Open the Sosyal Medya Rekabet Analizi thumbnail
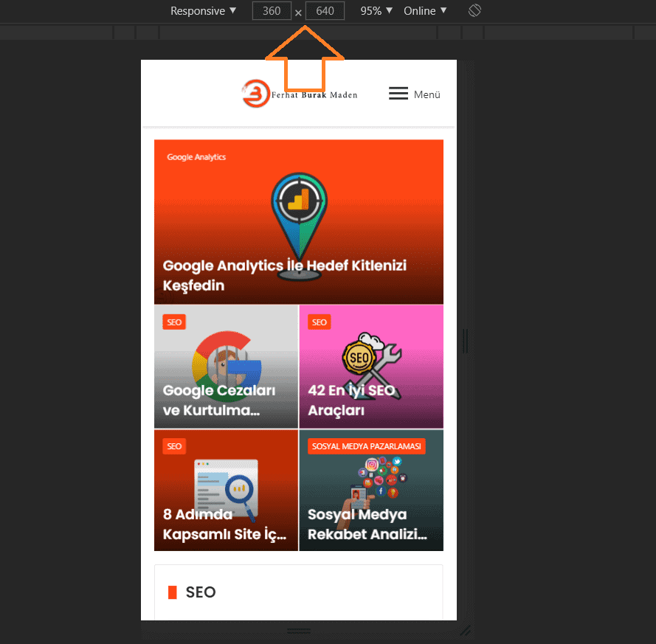656x644 pixels. [x=371, y=490]
